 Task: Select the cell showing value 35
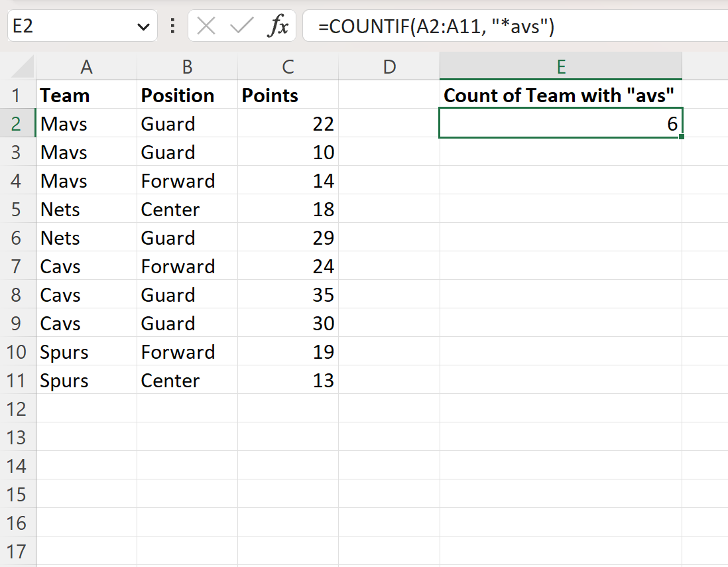point(288,294)
